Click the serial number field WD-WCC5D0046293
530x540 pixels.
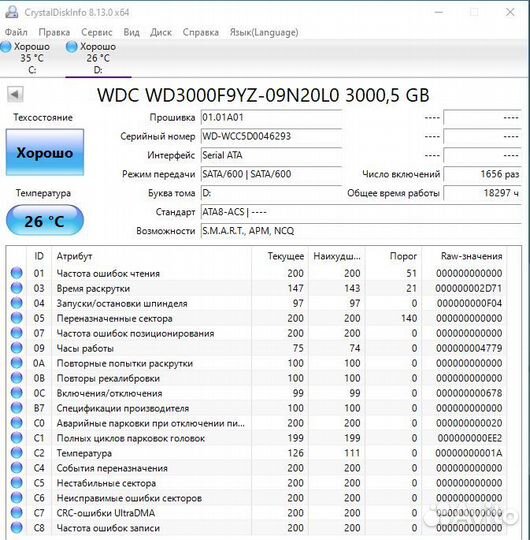click(x=271, y=136)
